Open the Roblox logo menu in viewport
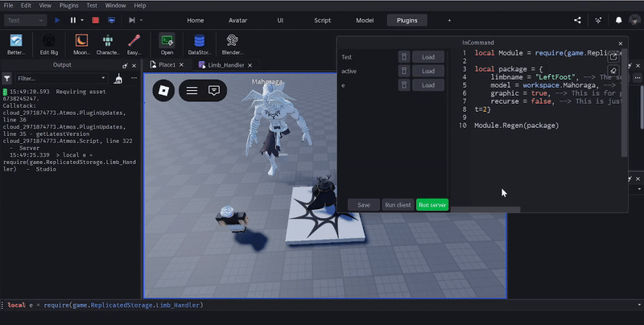Screen dimensions: 644x325 [x=163, y=90]
